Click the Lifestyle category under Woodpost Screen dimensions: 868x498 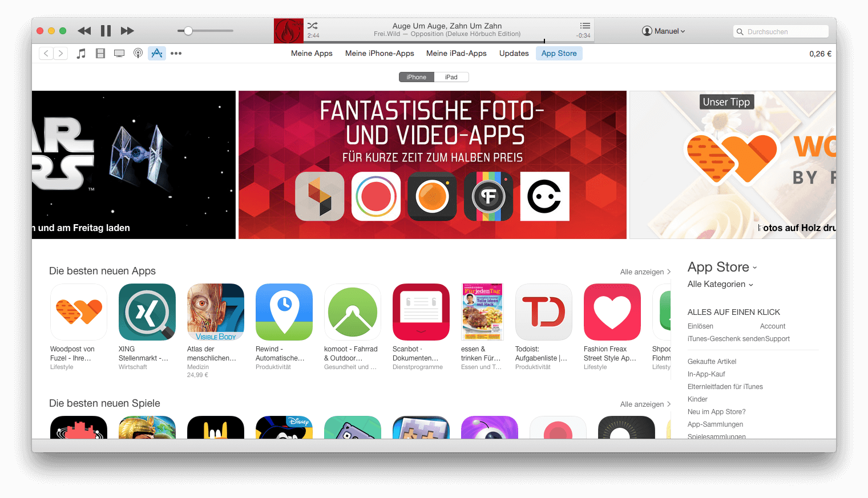[62, 367]
